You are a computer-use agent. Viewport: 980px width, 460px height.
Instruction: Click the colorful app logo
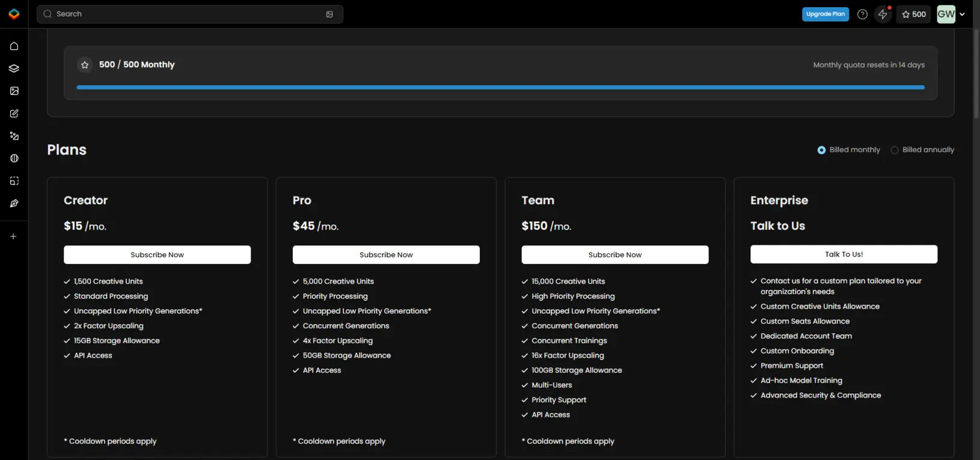pos(14,14)
